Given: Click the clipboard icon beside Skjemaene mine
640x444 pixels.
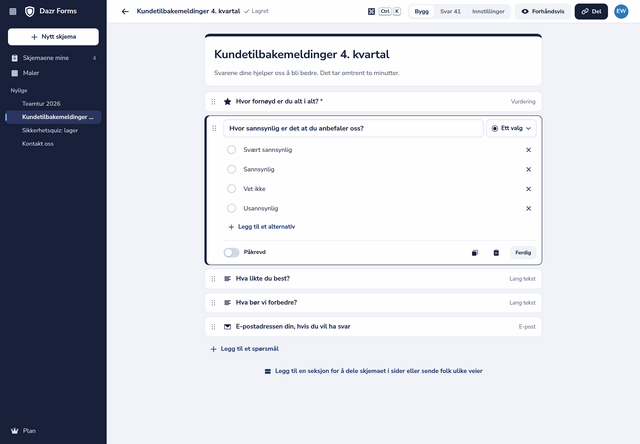Looking at the screenshot, I should coord(15,58).
